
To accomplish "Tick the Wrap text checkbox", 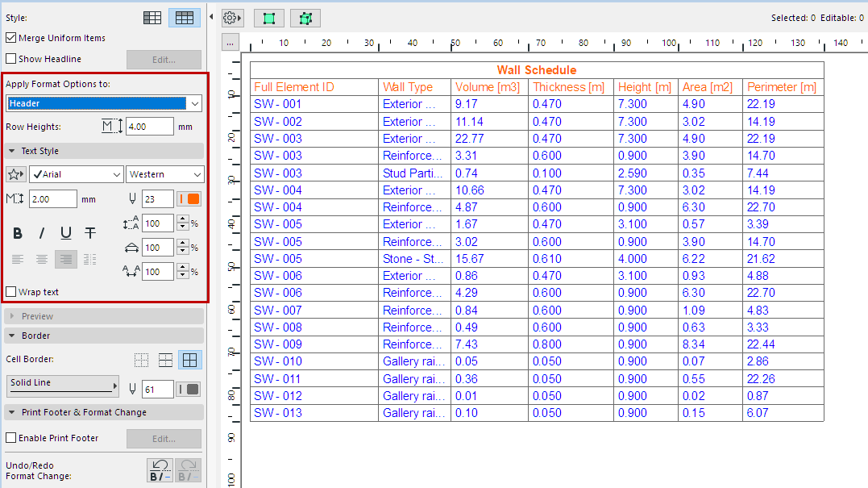I will click(11, 292).
